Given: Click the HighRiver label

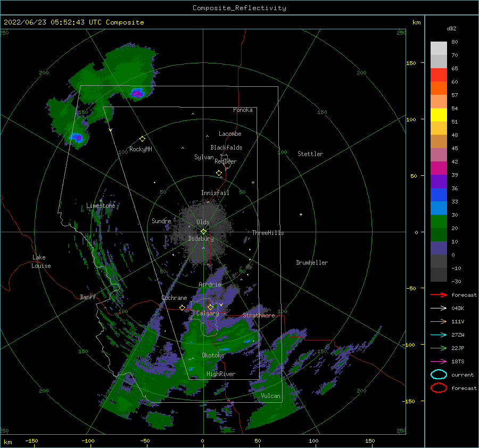Looking at the screenshot, I should [221, 374].
